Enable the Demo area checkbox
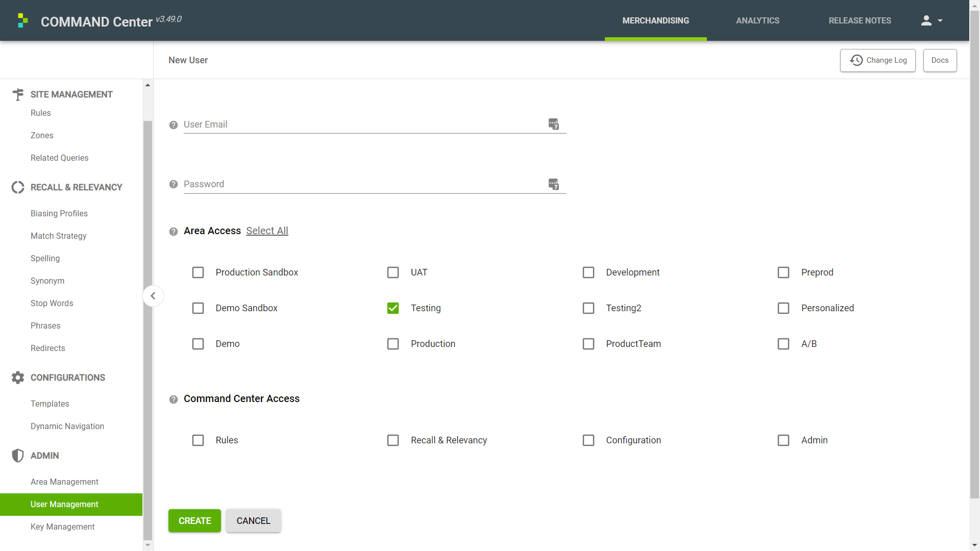 (x=198, y=344)
